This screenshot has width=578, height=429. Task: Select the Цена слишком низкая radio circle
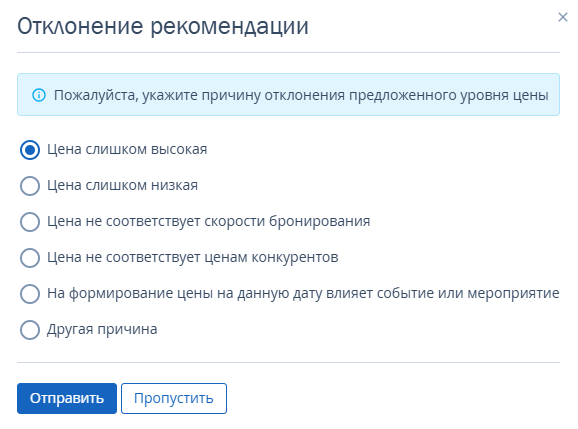click(x=30, y=185)
